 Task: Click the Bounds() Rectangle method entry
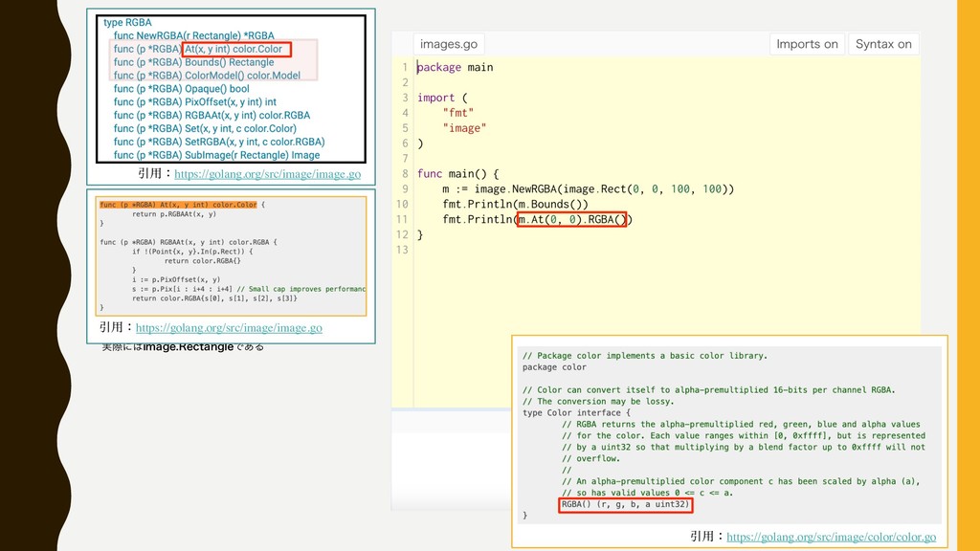(193, 62)
